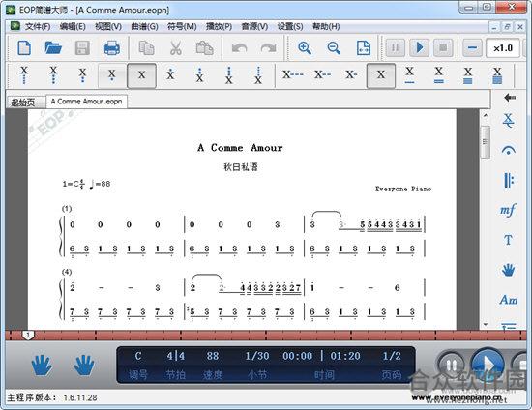
Task: Click the large round pause button
Action: (452, 366)
